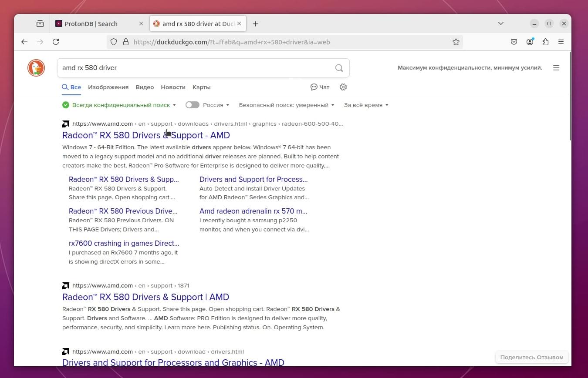Image resolution: width=588 pixels, height=378 pixels.
Task: Go forward to next page
Action: (x=40, y=42)
